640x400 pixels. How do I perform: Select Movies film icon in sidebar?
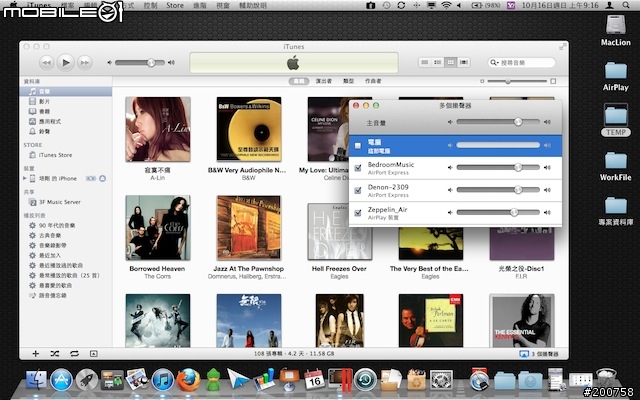coord(32,101)
